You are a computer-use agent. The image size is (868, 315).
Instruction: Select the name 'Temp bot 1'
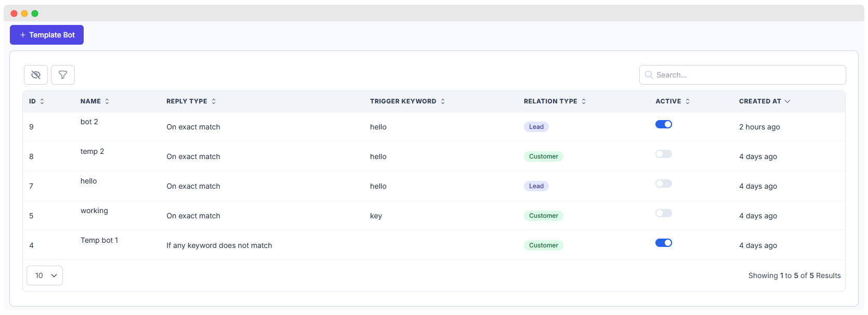coord(99,240)
